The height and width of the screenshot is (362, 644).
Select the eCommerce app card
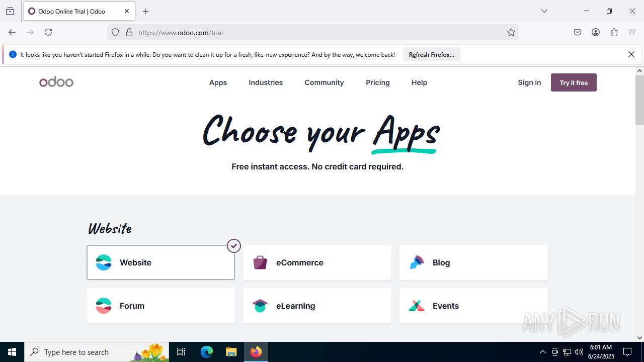pyautogui.click(x=317, y=262)
